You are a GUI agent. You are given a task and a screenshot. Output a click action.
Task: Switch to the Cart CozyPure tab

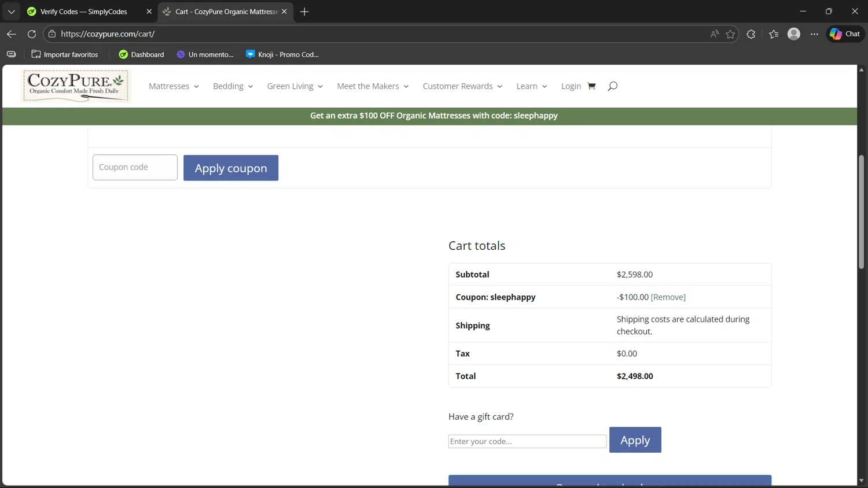[226, 12]
